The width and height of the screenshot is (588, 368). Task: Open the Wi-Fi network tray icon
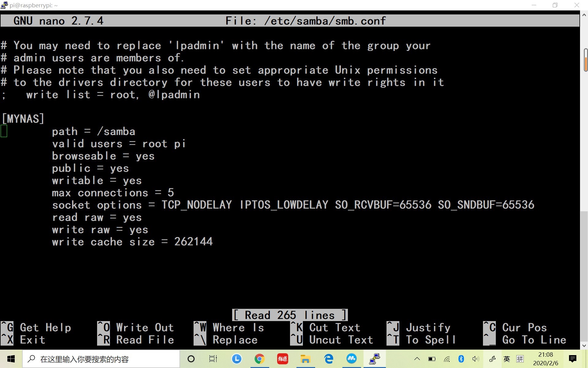(447, 359)
